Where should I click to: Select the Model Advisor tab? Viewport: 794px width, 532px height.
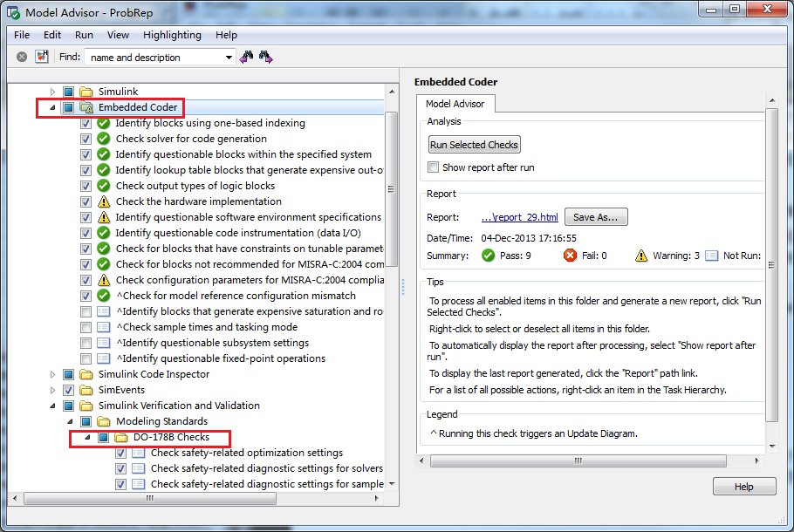tap(455, 104)
